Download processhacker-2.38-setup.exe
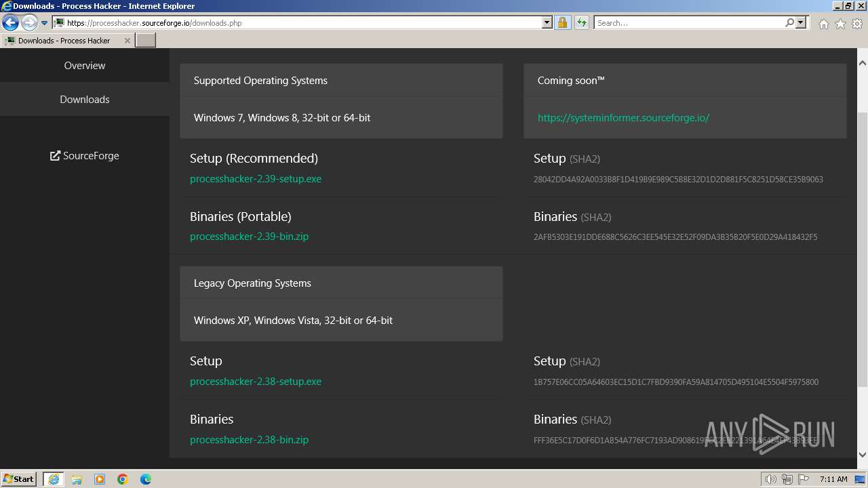Viewport: 868px width, 488px height. coord(256,382)
